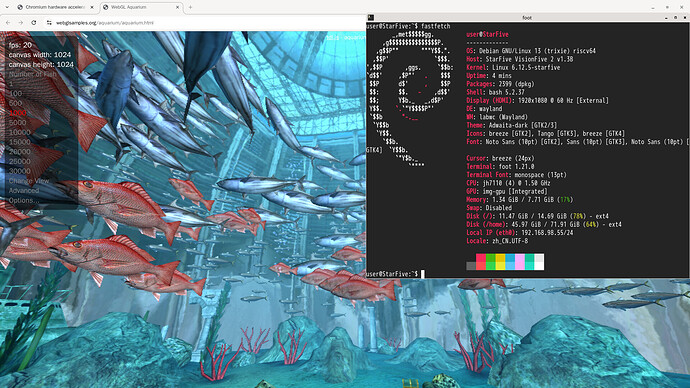Open the tab search dropdown arrow in Chromium
This screenshot has height=388, width=690.
pos(7,7)
